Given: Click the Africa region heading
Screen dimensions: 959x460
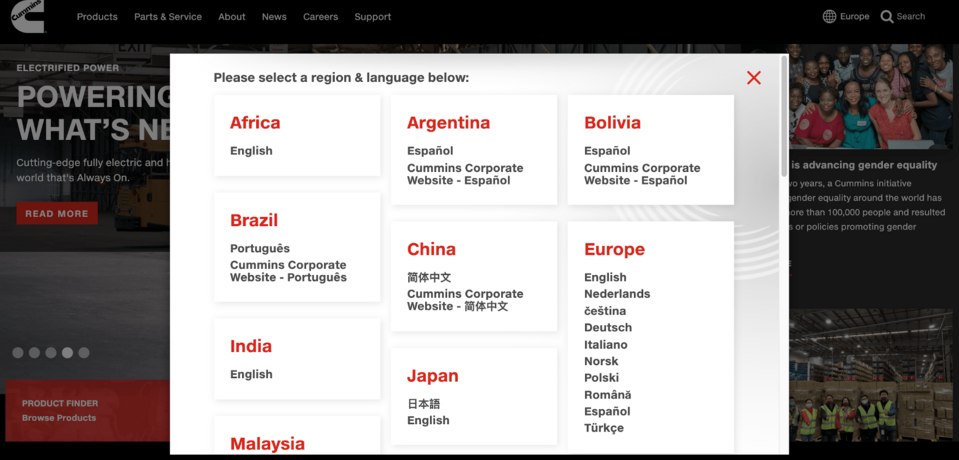Looking at the screenshot, I should [x=255, y=122].
